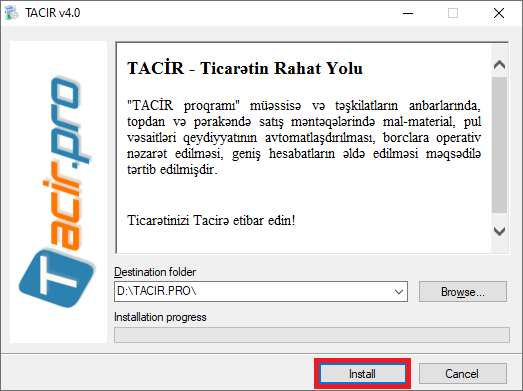Cancel the TACIR installation

463,374
